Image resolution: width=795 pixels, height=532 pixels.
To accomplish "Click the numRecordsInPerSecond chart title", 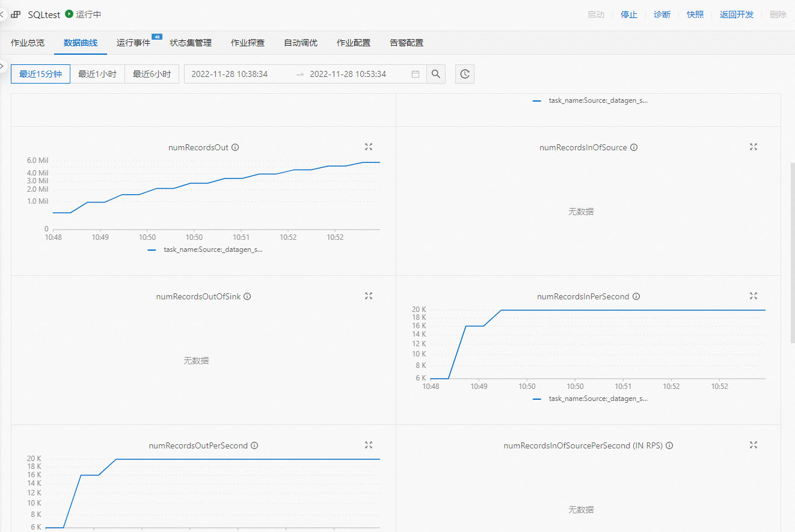I will (583, 296).
